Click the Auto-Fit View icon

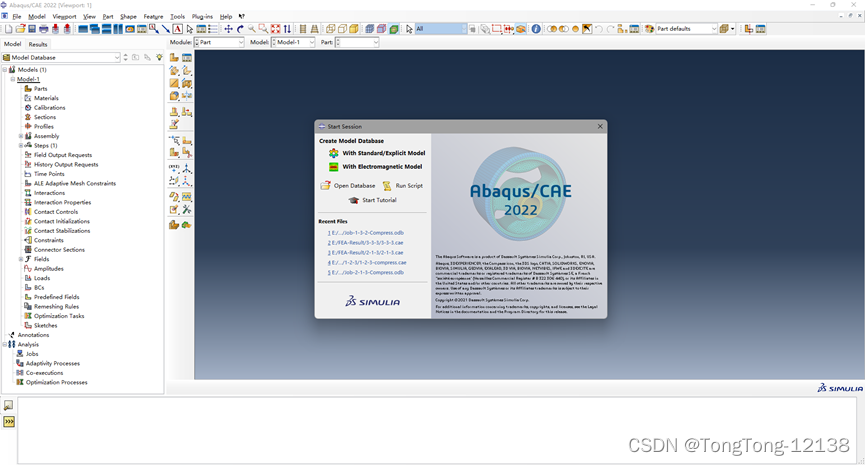[276, 29]
